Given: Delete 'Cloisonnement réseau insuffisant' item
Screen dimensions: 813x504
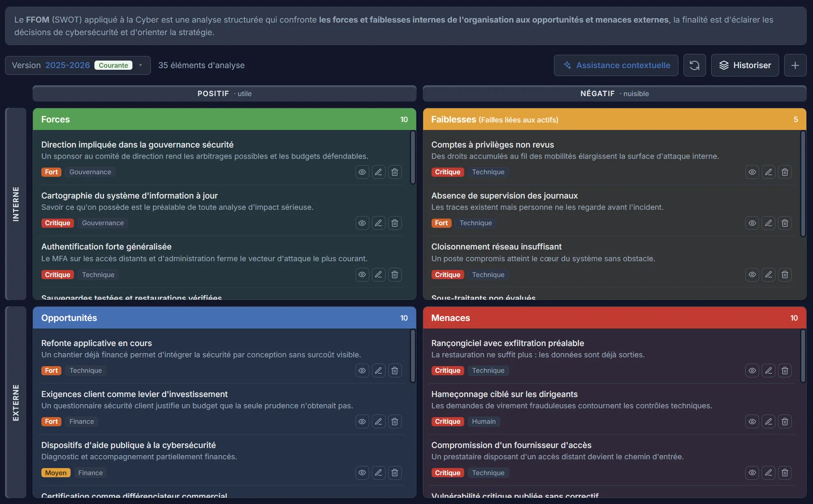Looking at the screenshot, I should [x=785, y=275].
